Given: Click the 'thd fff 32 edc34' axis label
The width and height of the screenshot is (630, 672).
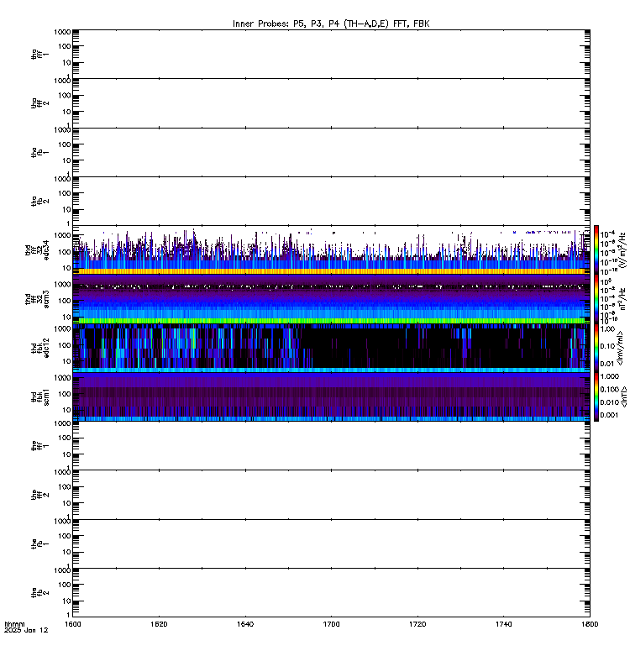Looking at the screenshot, I should pos(37,250).
